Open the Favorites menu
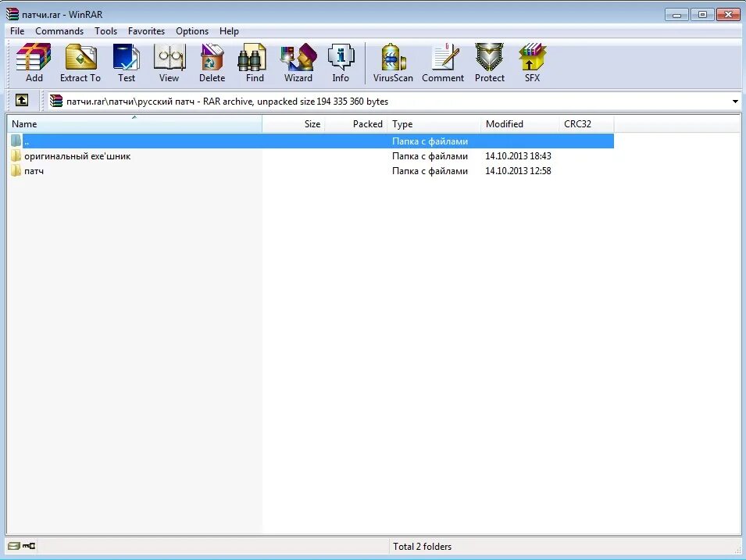This screenshot has width=746, height=560. pos(146,31)
